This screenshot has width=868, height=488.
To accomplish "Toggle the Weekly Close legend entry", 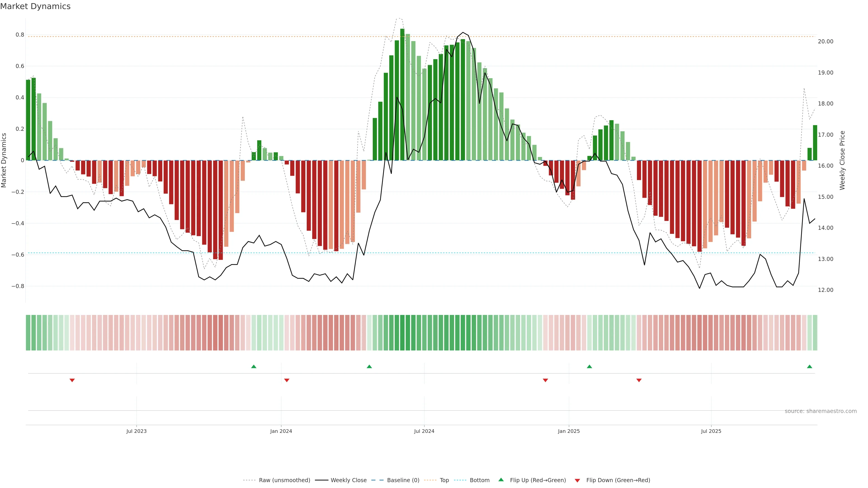I will coord(348,480).
